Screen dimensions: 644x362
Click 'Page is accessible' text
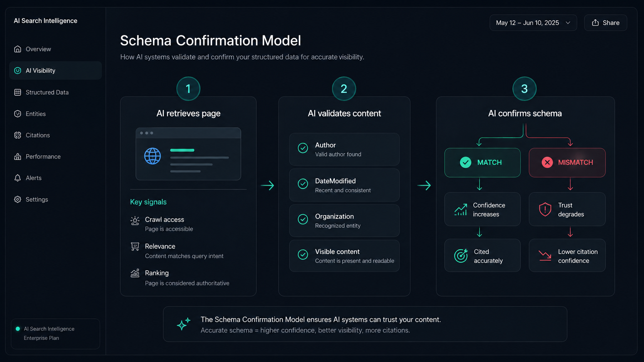coord(169,229)
